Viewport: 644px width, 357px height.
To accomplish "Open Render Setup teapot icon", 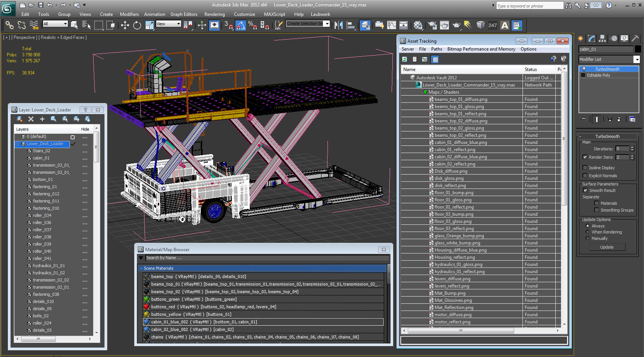I will click(x=432, y=25).
